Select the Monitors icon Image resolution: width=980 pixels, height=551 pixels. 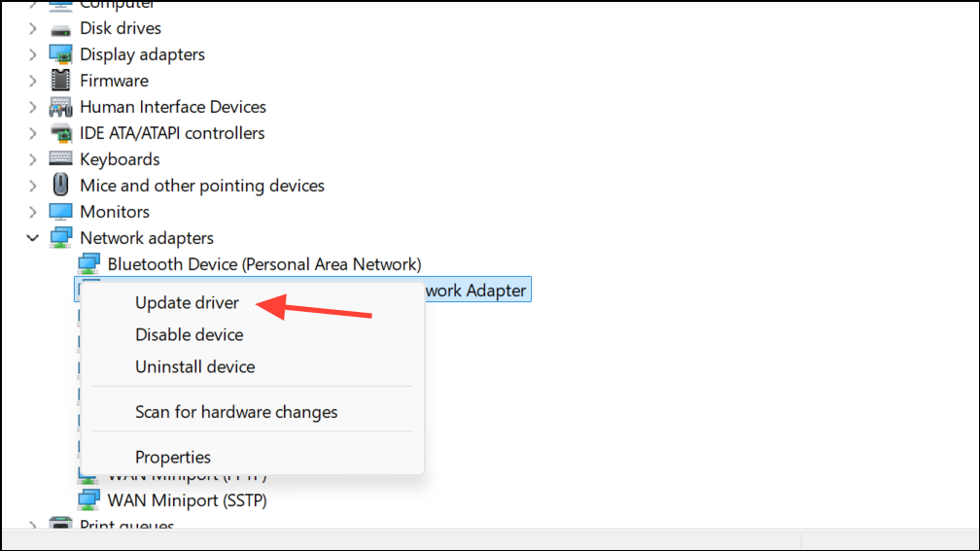pyautogui.click(x=60, y=212)
